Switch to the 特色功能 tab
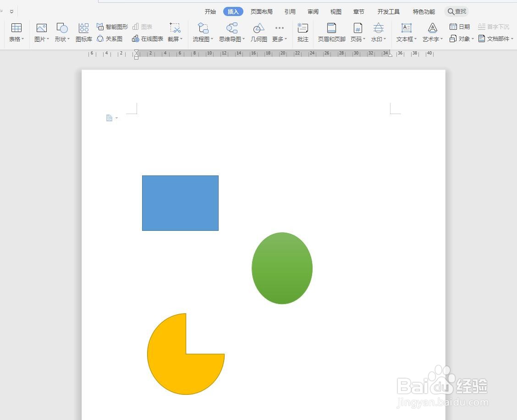Screen dimensions: 517x420 pyautogui.click(x=423, y=11)
